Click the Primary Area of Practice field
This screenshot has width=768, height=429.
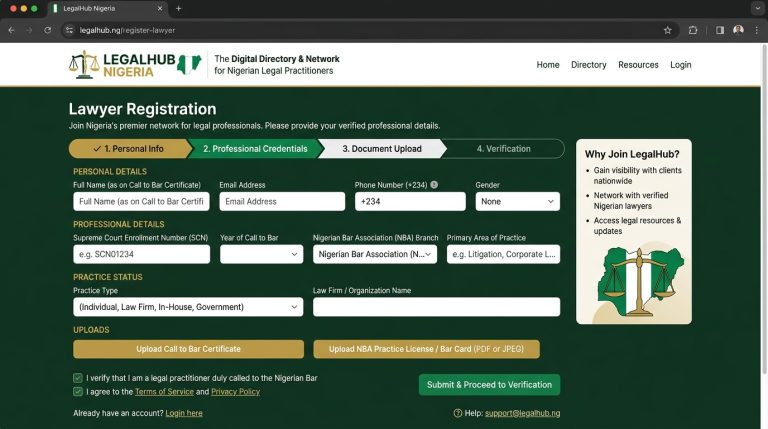503,254
